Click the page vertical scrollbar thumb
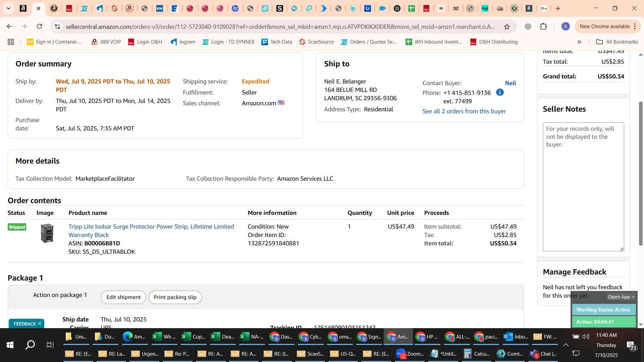Image resolution: width=644 pixels, height=362 pixels. coord(641,173)
